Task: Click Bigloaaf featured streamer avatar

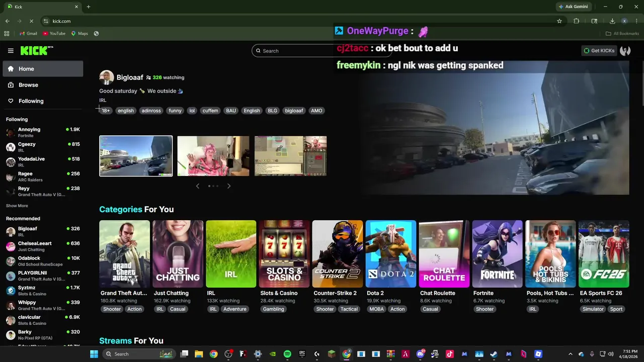Action: pyautogui.click(x=106, y=77)
